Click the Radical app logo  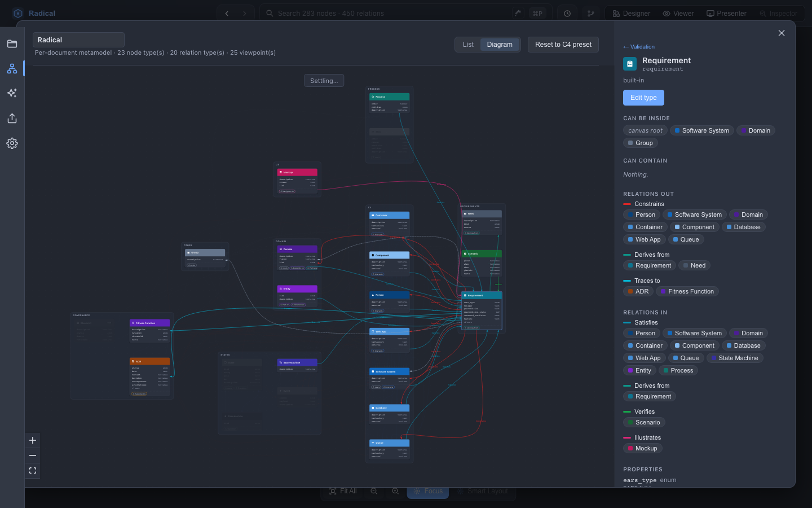[18, 14]
